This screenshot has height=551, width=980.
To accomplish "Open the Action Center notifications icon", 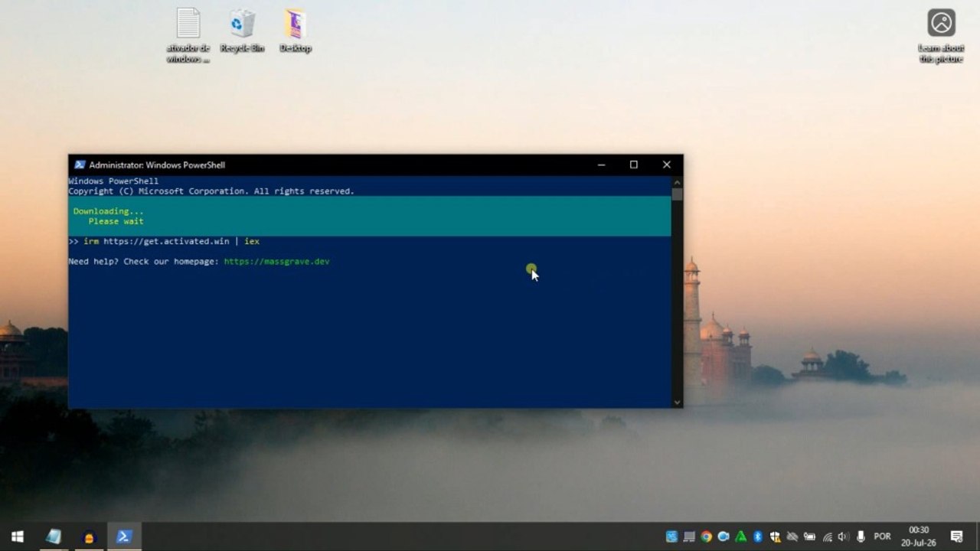I will click(956, 536).
